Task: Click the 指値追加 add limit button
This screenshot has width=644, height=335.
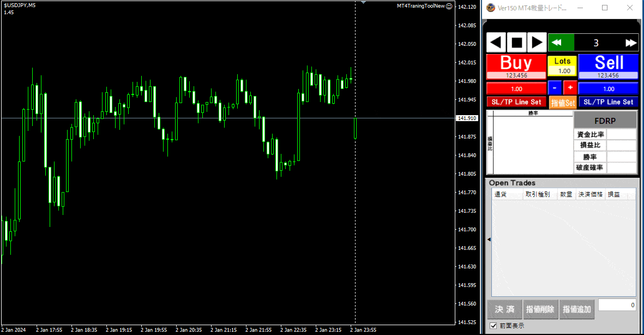Action: (576, 309)
